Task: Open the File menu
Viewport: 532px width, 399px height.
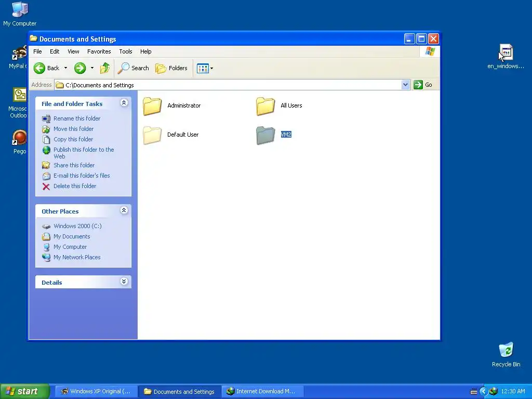Action: tap(37, 51)
